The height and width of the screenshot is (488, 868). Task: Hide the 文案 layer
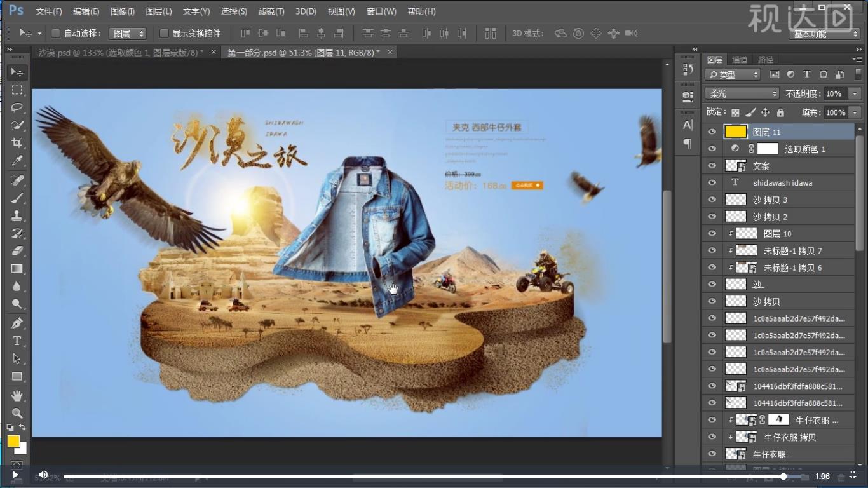pyautogui.click(x=712, y=165)
